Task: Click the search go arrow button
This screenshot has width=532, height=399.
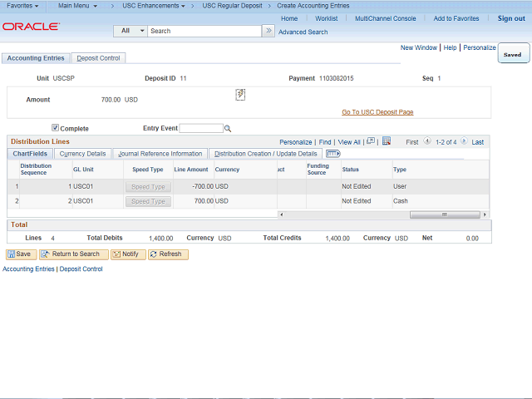Action: pyautogui.click(x=268, y=31)
